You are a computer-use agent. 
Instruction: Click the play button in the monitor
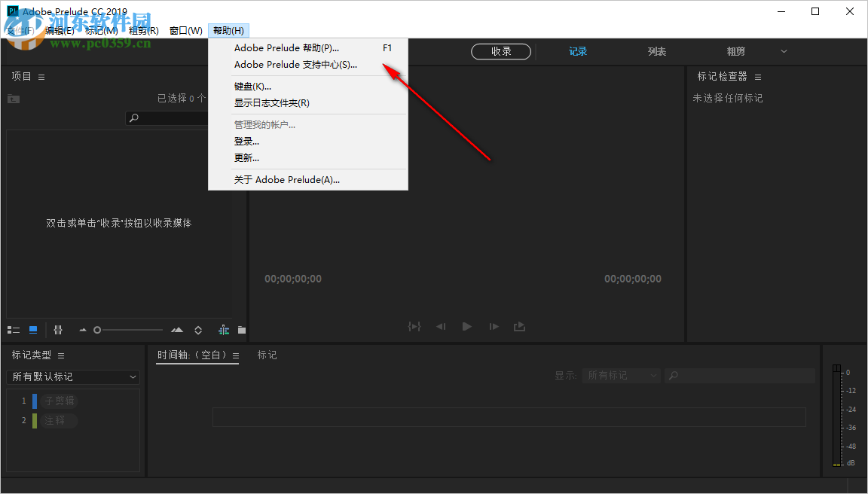coord(466,326)
